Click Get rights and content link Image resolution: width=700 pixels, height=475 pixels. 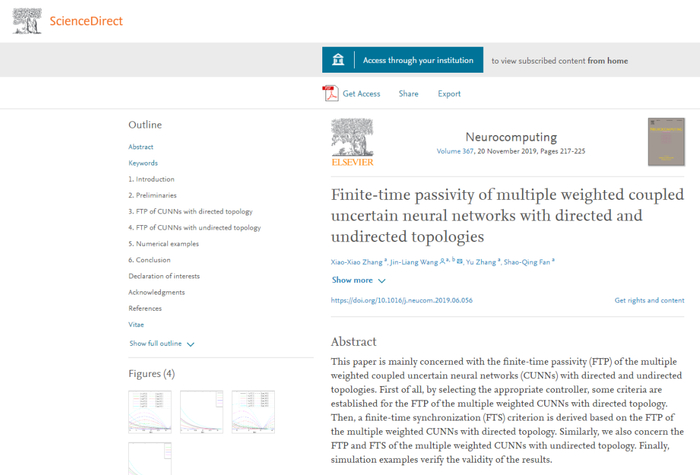649,300
